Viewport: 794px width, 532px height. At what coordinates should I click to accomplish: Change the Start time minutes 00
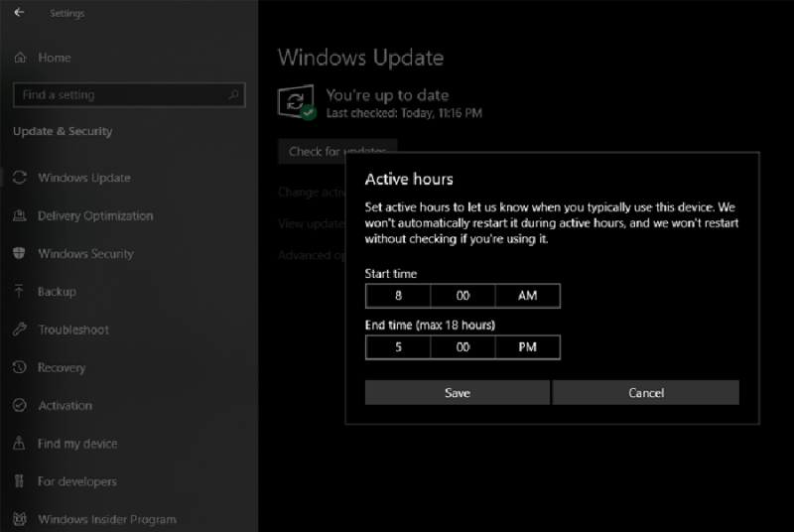(463, 296)
